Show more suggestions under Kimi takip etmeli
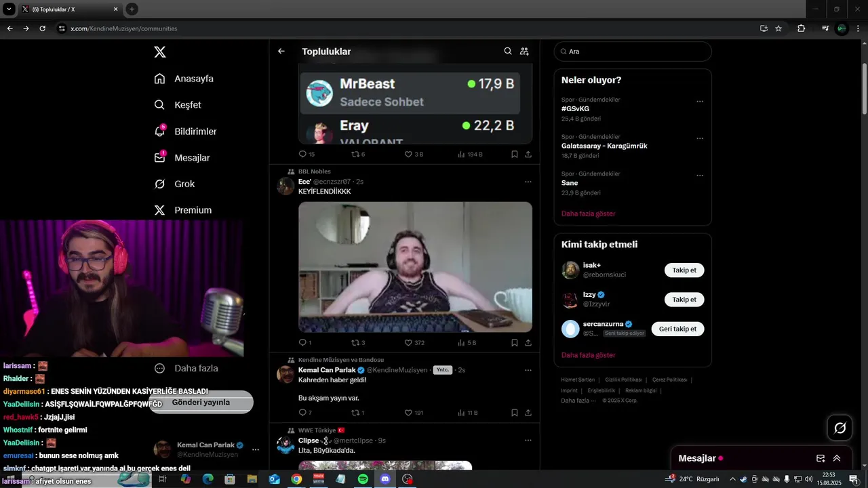This screenshot has height=488, width=868. pyautogui.click(x=588, y=355)
